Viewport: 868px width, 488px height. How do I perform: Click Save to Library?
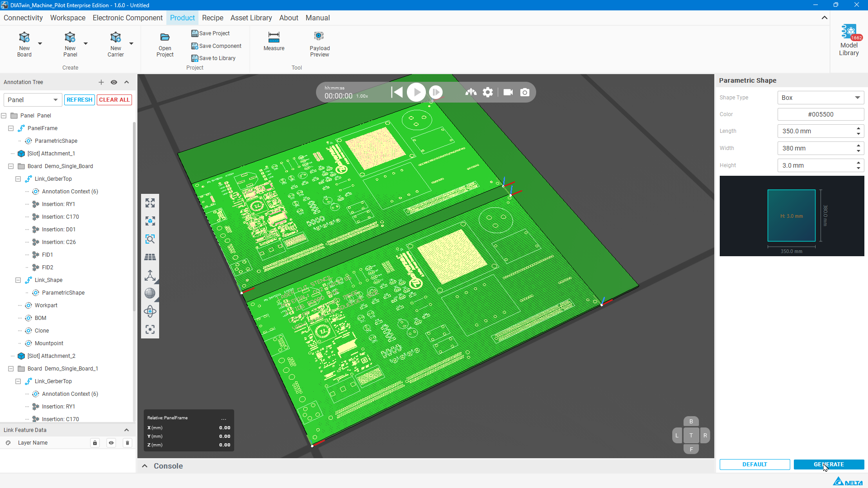click(213, 58)
